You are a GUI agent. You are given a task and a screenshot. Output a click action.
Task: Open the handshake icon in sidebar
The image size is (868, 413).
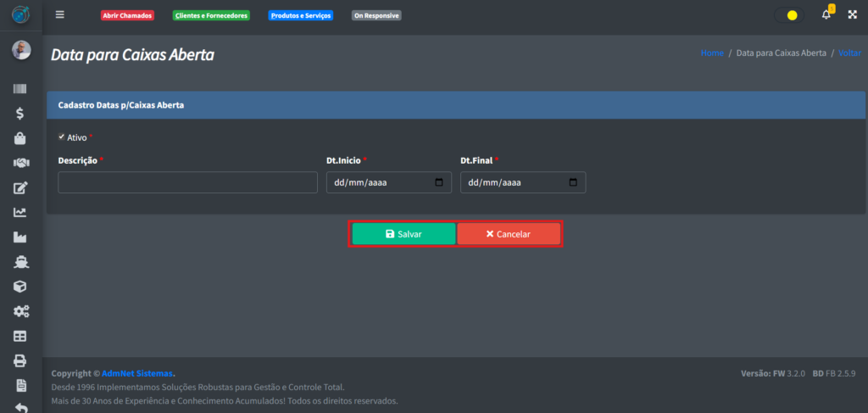(20, 163)
